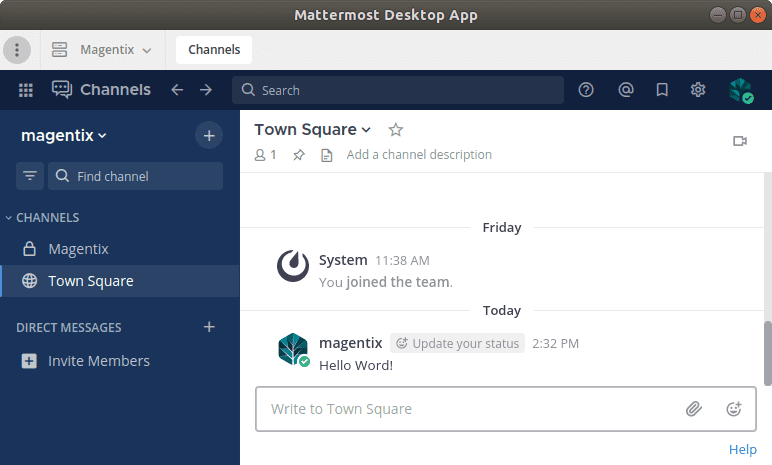Show pinned posts pin icon
This screenshot has height=465, width=772.
299,155
